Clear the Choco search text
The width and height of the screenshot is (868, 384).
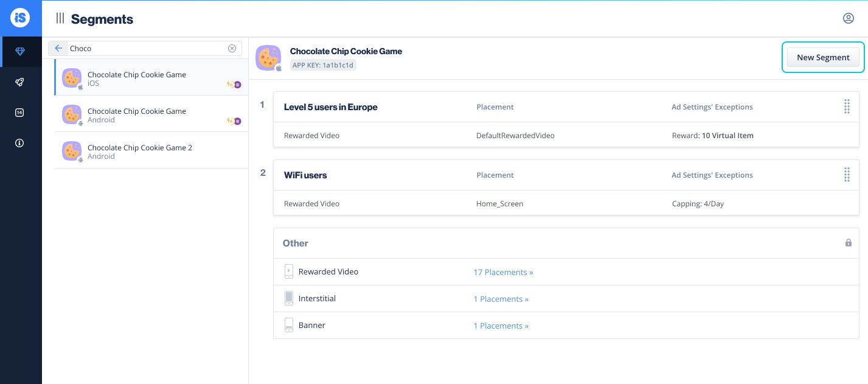[232, 49]
